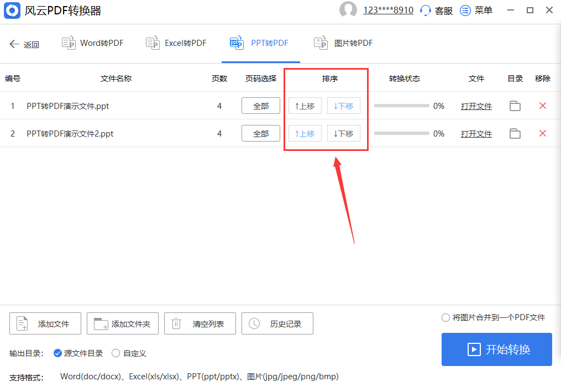Select file name PPT转PDF演示文件2.ppt
This screenshot has height=392, width=561.
pos(70,134)
